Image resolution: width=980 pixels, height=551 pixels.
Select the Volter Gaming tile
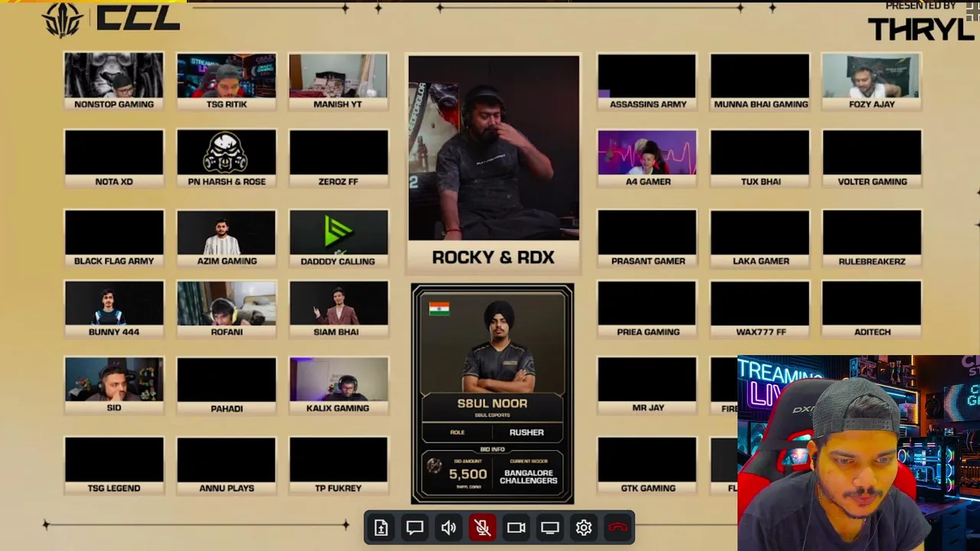click(x=872, y=159)
